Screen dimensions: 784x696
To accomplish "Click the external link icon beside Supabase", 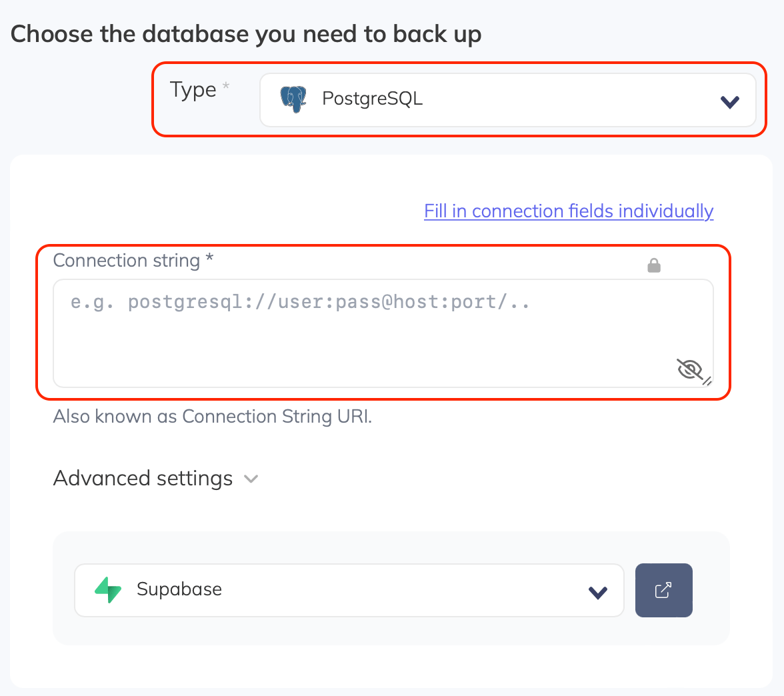I will tap(663, 590).
